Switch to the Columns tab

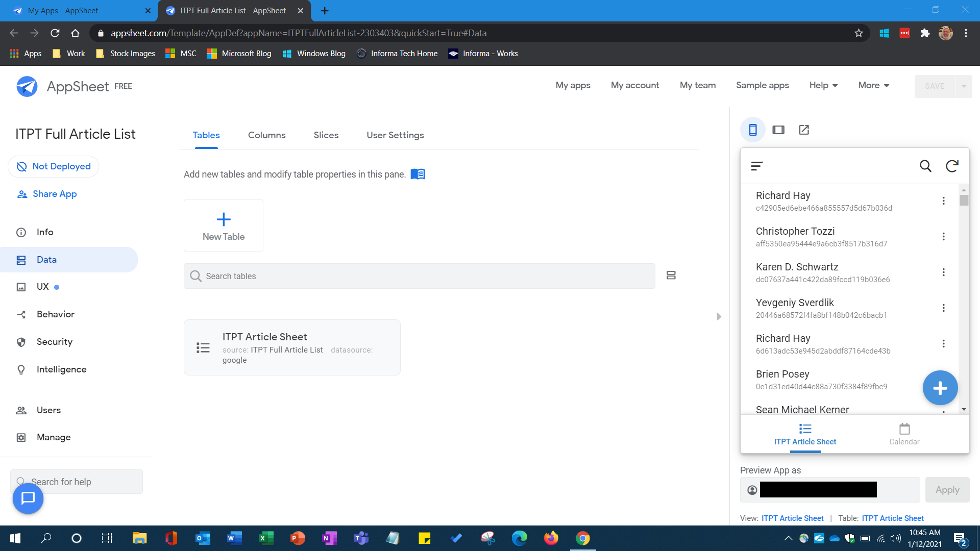pos(266,135)
